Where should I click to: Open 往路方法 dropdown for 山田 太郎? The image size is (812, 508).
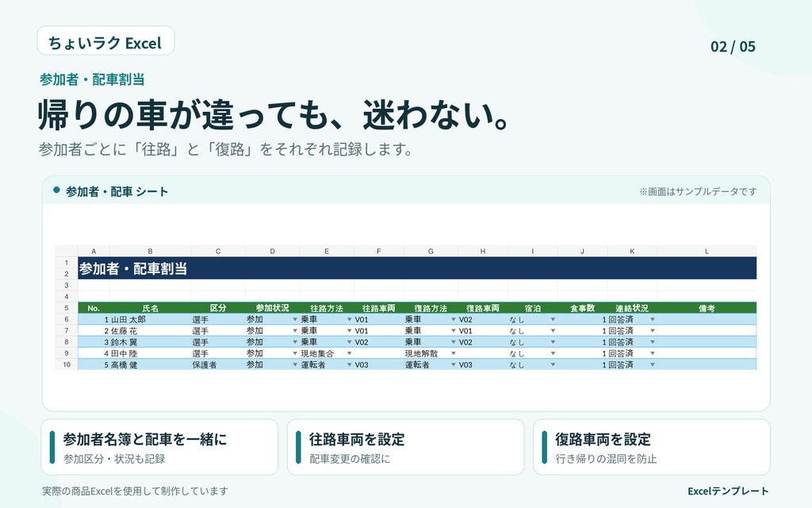(349, 320)
